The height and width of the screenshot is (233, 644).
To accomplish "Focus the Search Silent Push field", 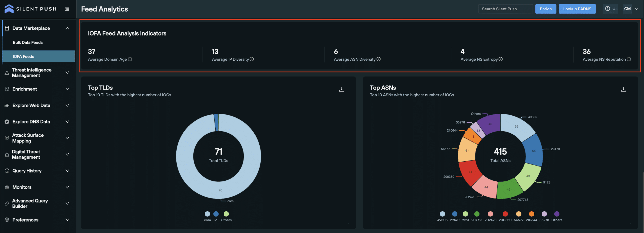I will click(x=505, y=9).
